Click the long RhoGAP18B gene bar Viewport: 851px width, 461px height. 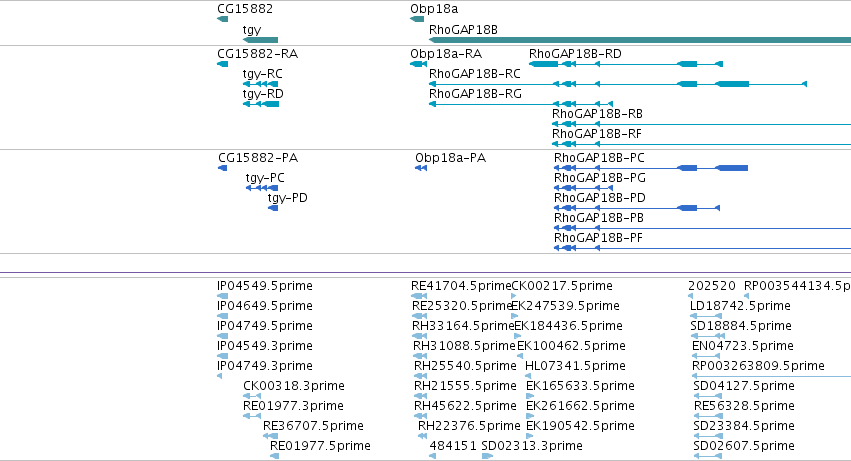tap(640, 40)
